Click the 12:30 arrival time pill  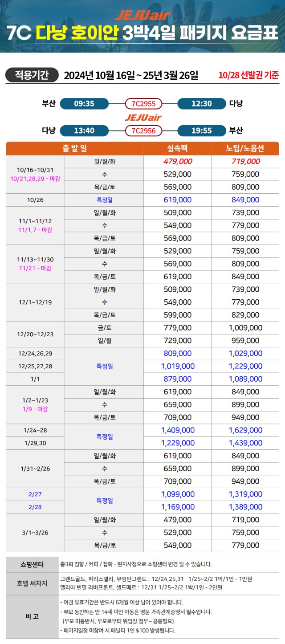(202, 104)
